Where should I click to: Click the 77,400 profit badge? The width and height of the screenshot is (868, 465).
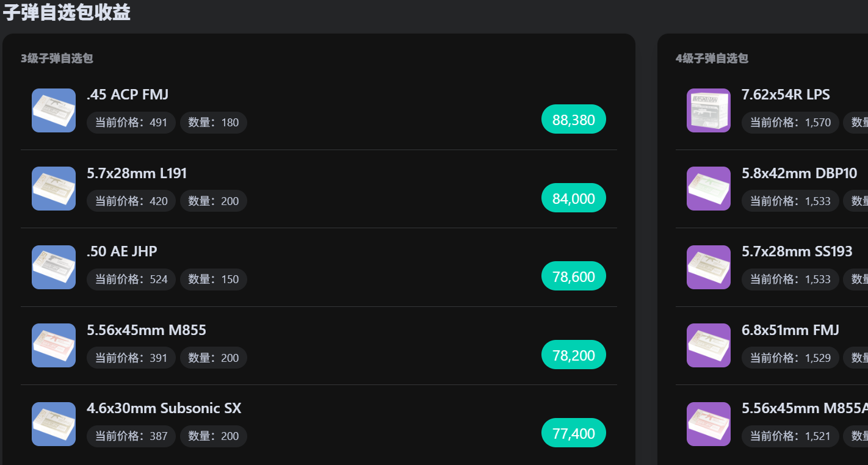coord(573,433)
